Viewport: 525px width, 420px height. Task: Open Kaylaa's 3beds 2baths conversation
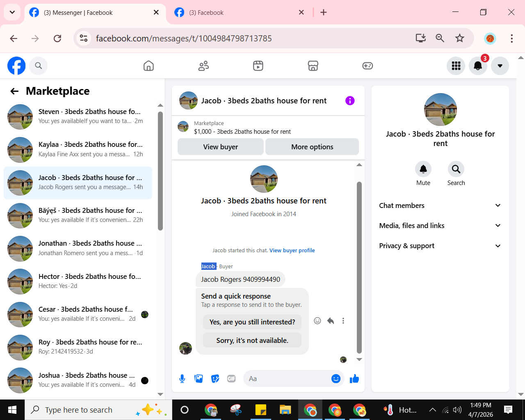[x=78, y=150]
